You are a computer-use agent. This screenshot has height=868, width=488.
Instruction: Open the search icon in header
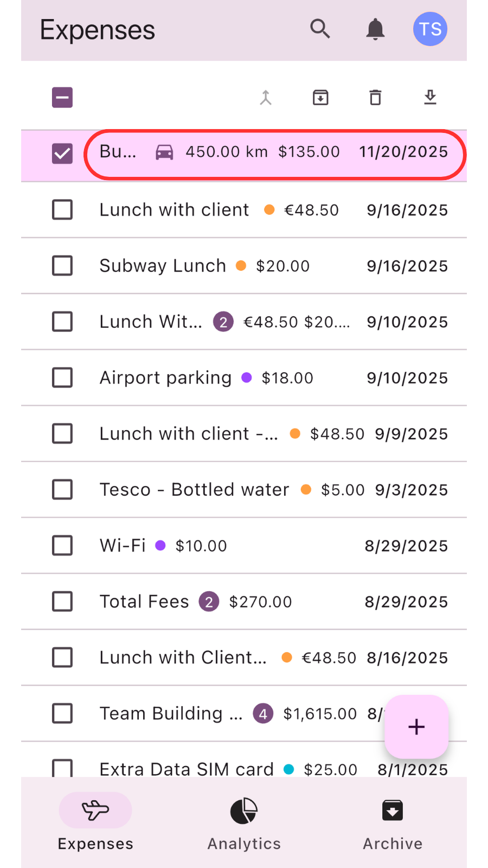(x=320, y=29)
